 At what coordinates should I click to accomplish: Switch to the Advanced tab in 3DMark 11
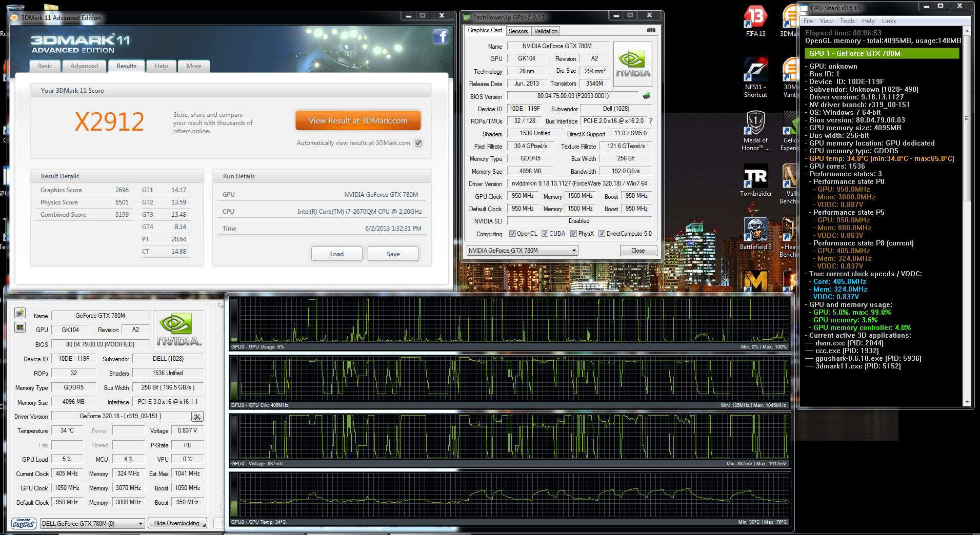click(x=84, y=66)
